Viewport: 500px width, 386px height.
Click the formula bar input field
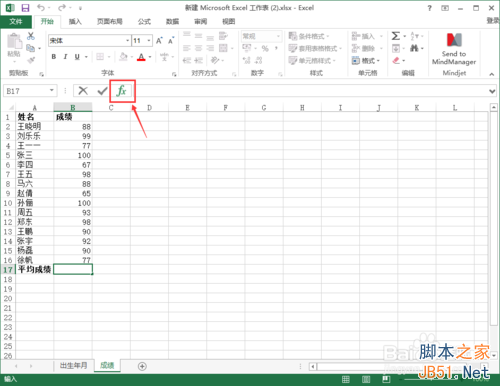[310, 91]
